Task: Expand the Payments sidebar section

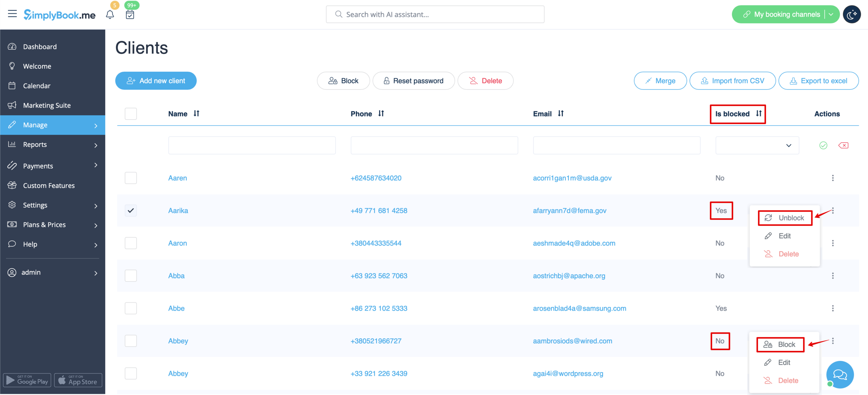Action: tap(52, 166)
